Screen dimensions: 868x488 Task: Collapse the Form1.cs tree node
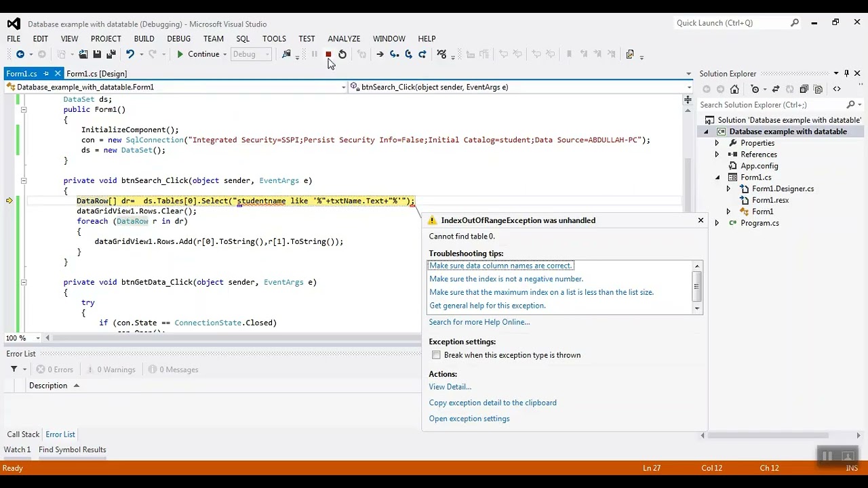coord(717,178)
